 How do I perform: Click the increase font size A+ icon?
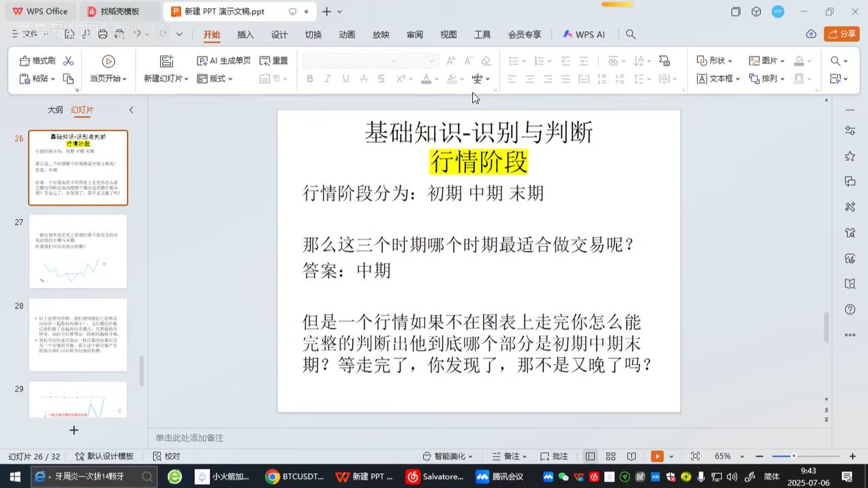tap(451, 61)
